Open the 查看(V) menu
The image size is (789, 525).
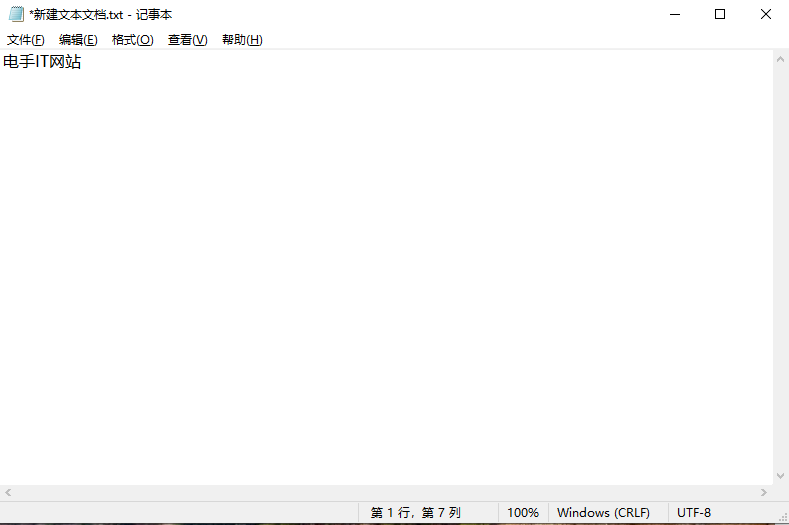pos(187,40)
